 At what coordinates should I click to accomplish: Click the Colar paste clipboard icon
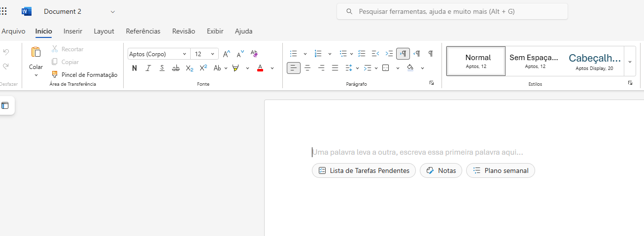pos(36,52)
